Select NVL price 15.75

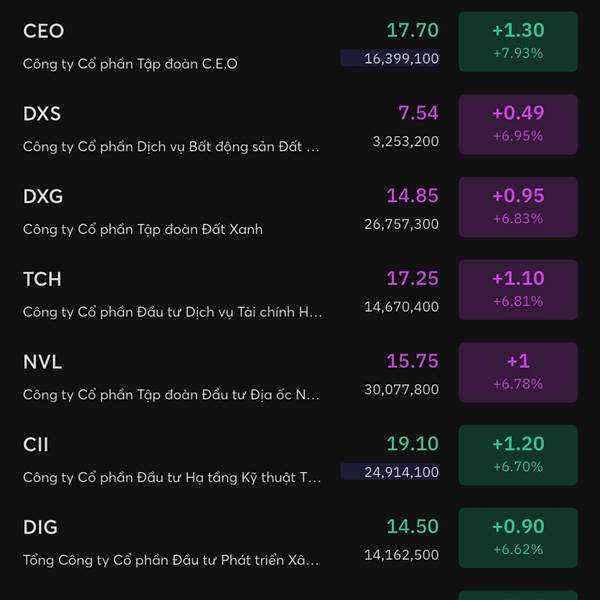point(412,361)
